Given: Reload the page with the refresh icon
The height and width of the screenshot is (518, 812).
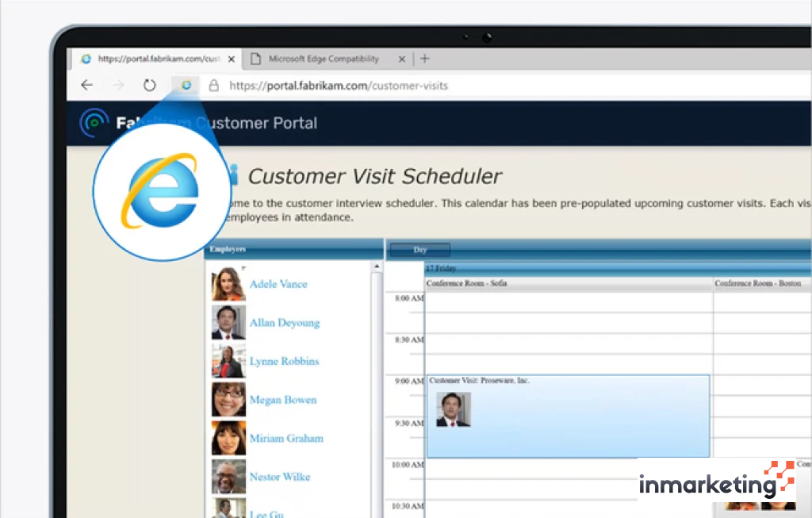Looking at the screenshot, I should point(149,86).
